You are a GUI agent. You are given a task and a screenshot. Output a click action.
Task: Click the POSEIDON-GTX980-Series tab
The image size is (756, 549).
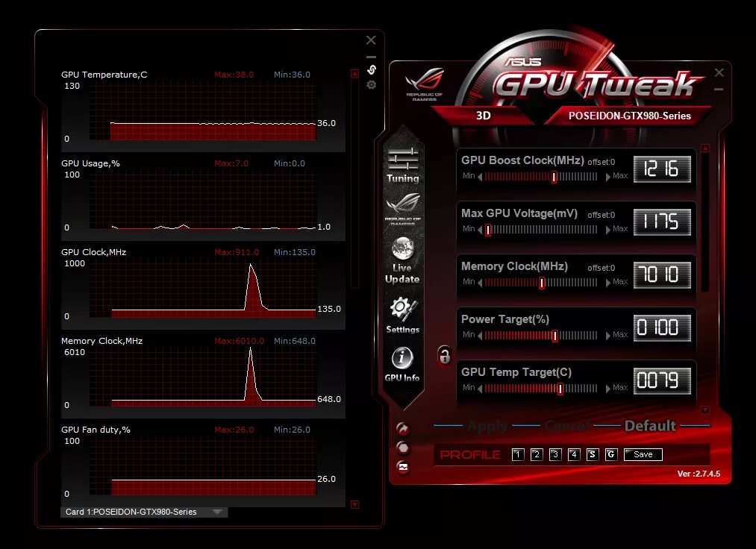tap(629, 116)
